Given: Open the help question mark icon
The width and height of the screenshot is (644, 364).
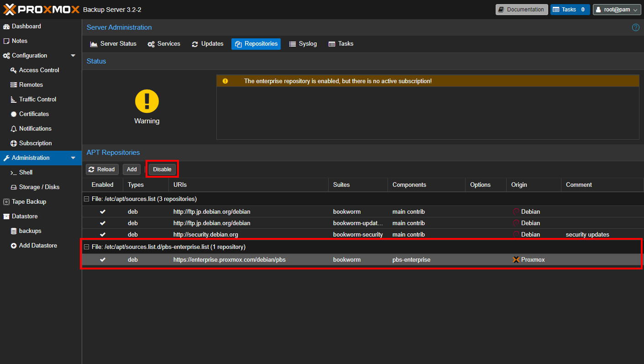Looking at the screenshot, I should coord(635,27).
